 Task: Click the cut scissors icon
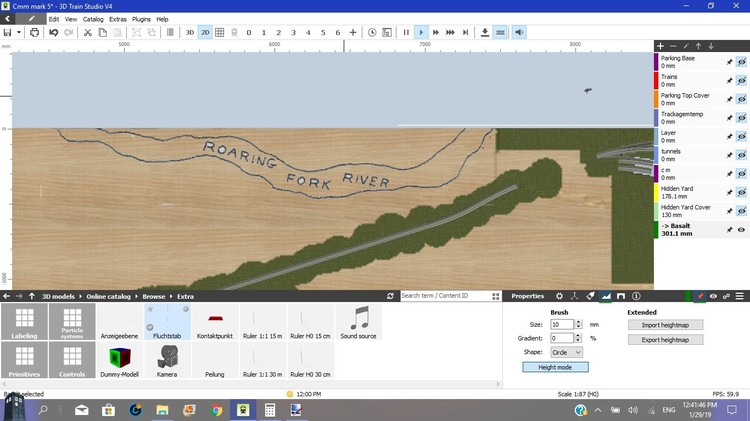[x=88, y=32]
